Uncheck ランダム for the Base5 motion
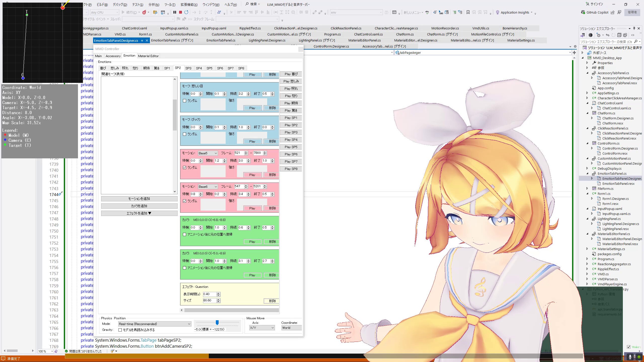The image size is (644, 362). [185, 167]
